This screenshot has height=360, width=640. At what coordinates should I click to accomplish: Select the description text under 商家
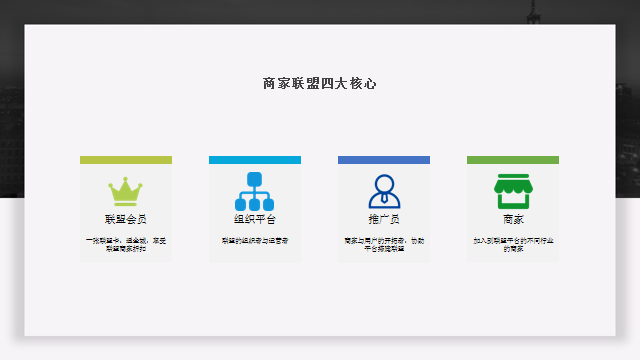pyautogui.click(x=513, y=244)
